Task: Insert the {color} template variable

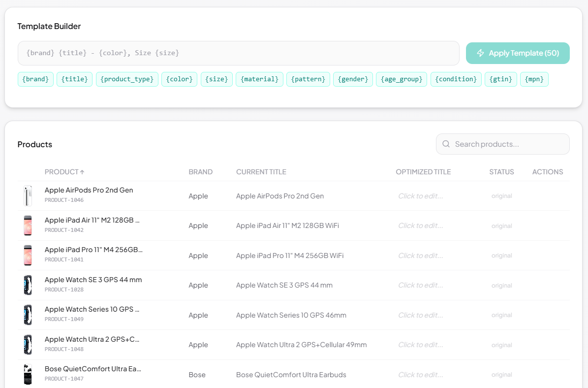Action: (x=179, y=79)
